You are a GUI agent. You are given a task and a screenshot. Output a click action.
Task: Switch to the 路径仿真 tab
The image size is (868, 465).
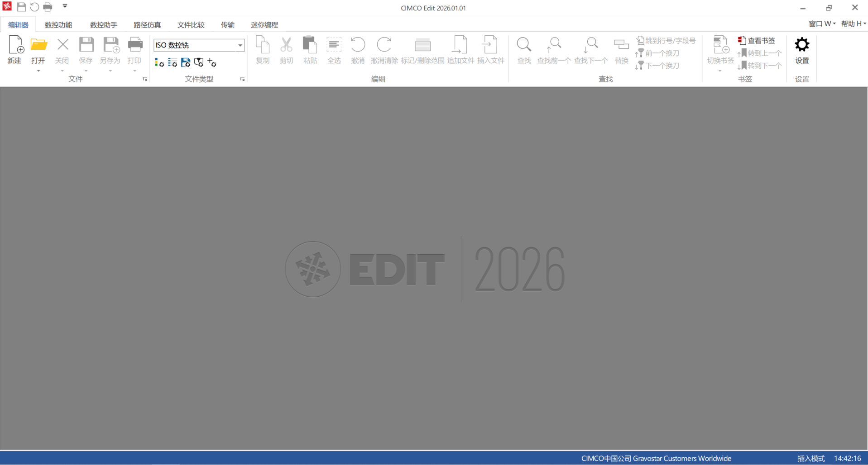pos(147,25)
